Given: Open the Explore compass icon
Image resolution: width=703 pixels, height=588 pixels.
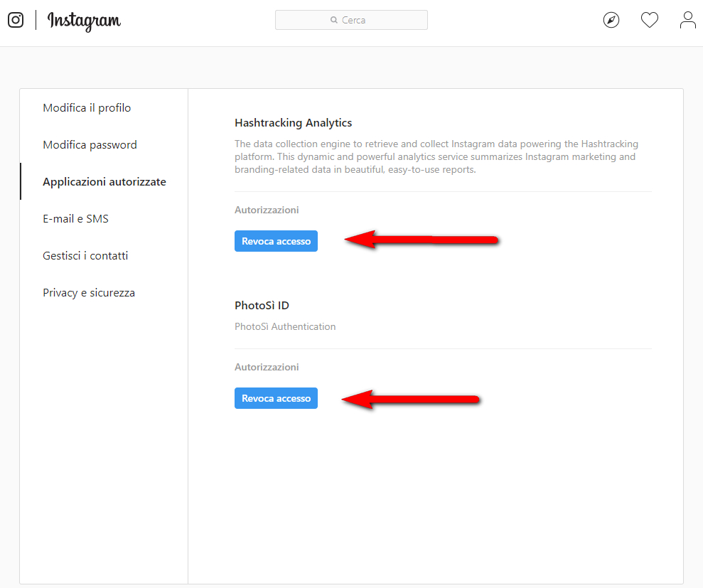Looking at the screenshot, I should 611,20.
